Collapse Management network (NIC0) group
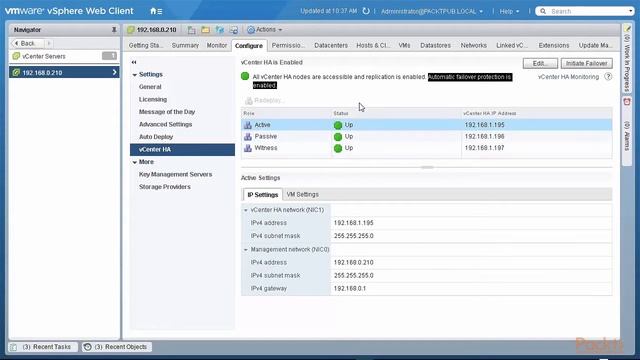The image size is (640, 360). pyautogui.click(x=246, y=249)
